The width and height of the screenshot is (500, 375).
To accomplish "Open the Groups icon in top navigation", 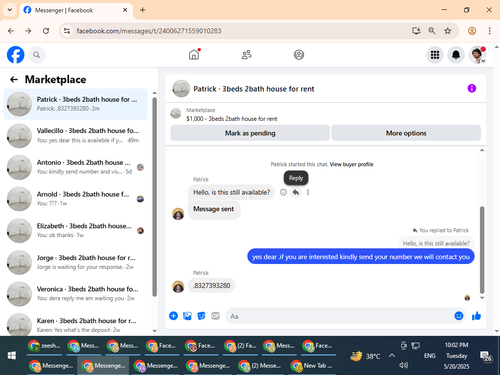I will coord(299,55).
